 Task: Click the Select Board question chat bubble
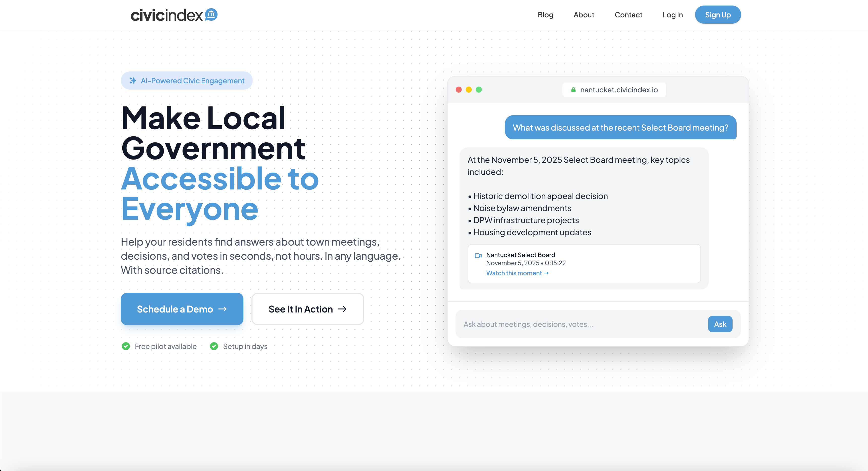tap(620, 127)
